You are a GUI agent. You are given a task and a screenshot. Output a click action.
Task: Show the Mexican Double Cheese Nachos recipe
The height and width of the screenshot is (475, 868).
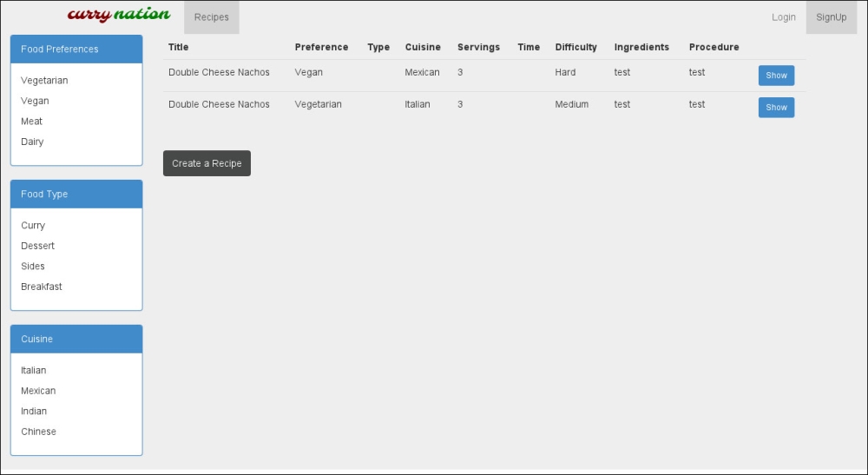click(776, 76)
